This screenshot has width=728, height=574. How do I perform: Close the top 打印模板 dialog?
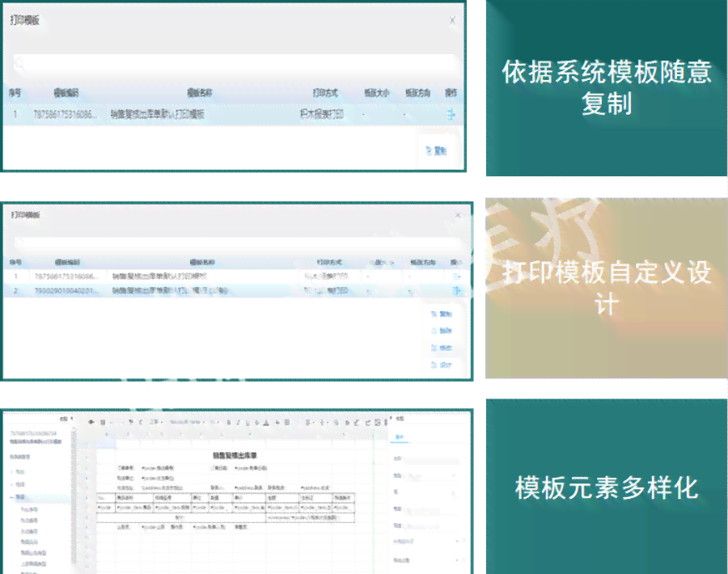pyautogui.click(x=453, y=20)
